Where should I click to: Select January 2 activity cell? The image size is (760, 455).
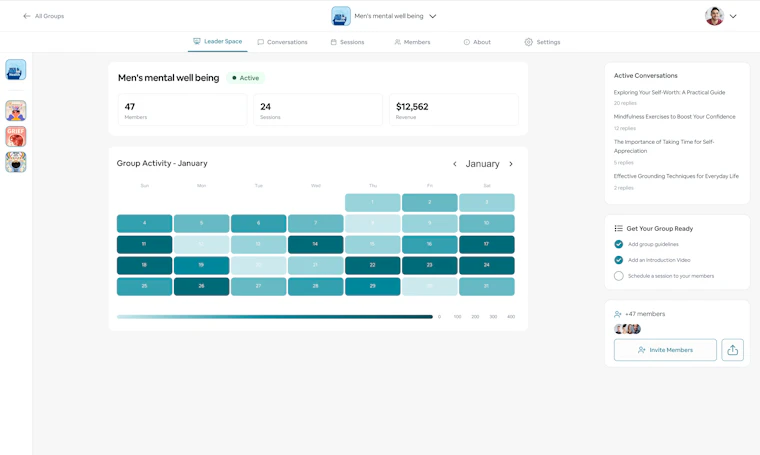tap(429, 203)
